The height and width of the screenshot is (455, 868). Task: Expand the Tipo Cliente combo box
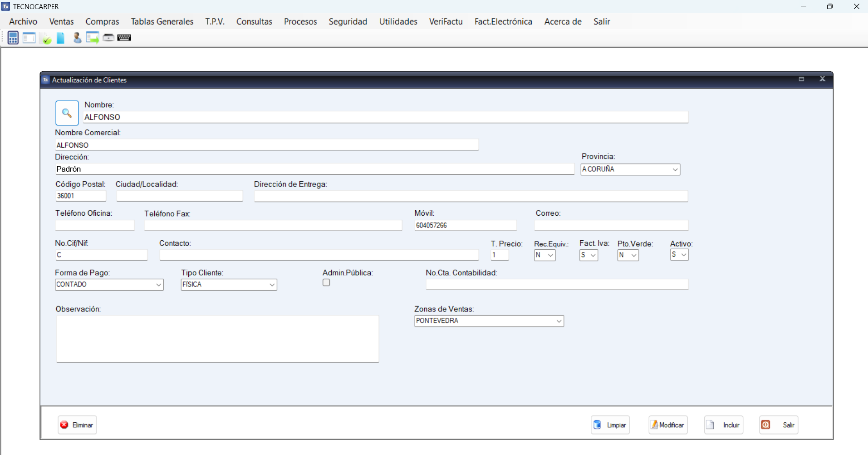point(272,285)
